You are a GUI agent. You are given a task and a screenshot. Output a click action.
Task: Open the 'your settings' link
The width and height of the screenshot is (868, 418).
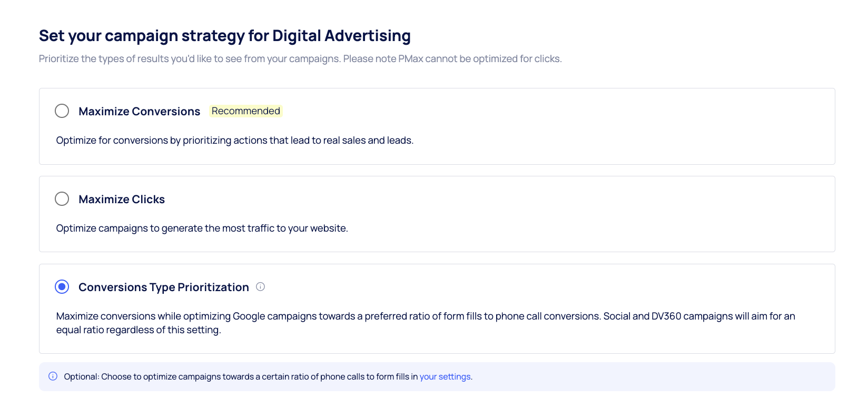point(445,377)
